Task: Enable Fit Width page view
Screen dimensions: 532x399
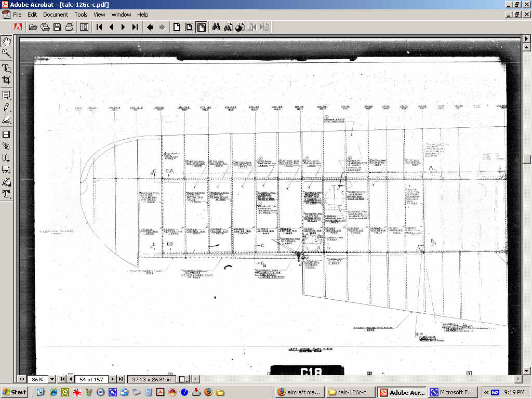Action: coord(201,27)
